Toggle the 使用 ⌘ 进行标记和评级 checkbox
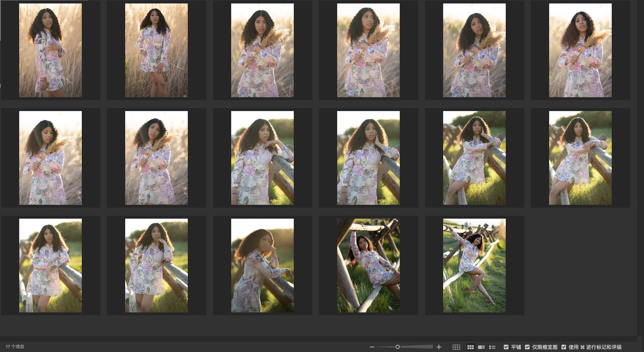644x352 pixels. [x=564, y=347]
